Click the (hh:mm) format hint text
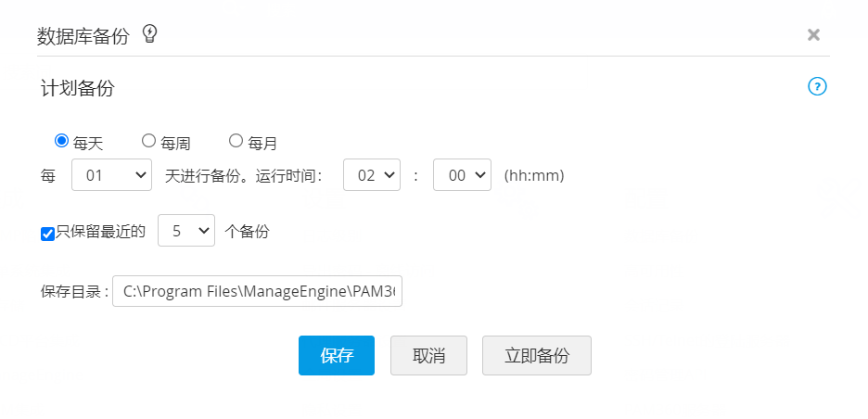The height and width of the screenshot is (419, 868). 533,175
